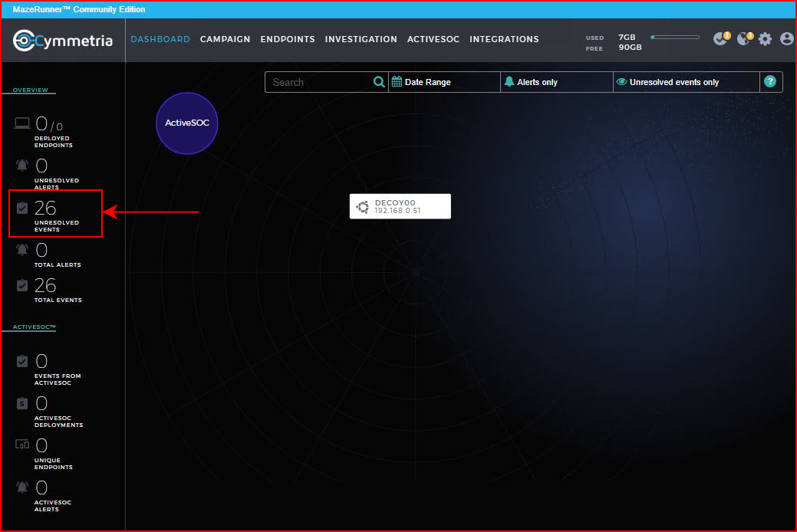Screen dimensions: 797x532
Task: Click the calendar icon for Date Range
Action: click(397, 81)
